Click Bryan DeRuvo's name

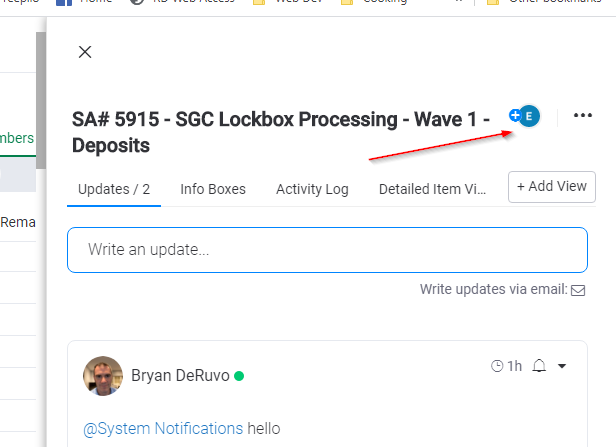(x=180, y=376)
